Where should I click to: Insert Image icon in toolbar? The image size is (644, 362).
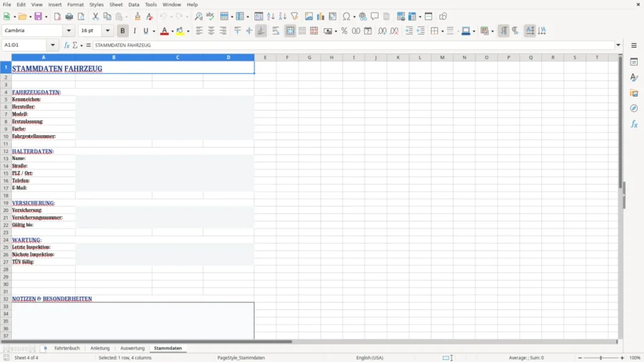(x=309, y=16)
